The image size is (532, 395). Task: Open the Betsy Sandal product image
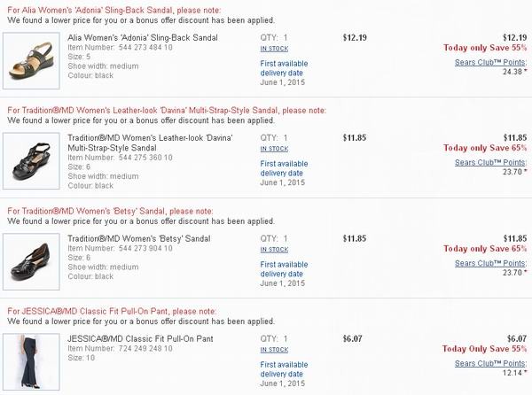pyautogui.click(x=31, y=261)
